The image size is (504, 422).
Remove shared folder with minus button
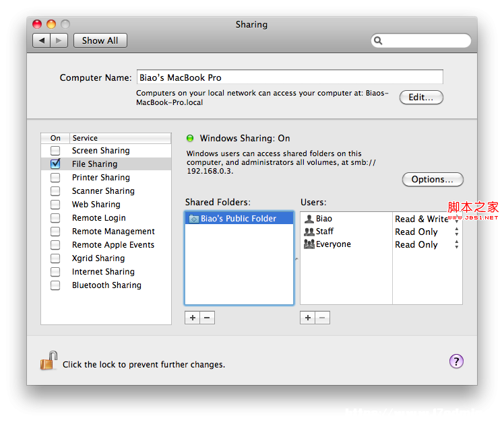point(208,318)
